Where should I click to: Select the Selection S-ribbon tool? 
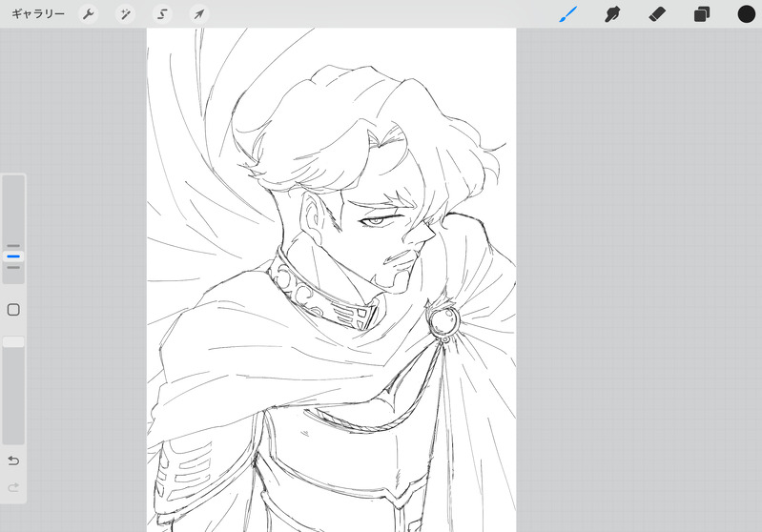(x=162, y=14)
